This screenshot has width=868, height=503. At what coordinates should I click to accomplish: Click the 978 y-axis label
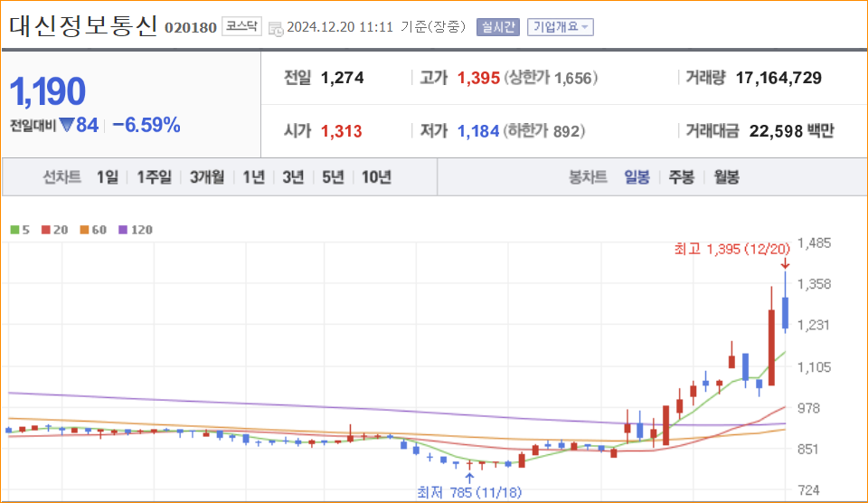tap(808, 408)
